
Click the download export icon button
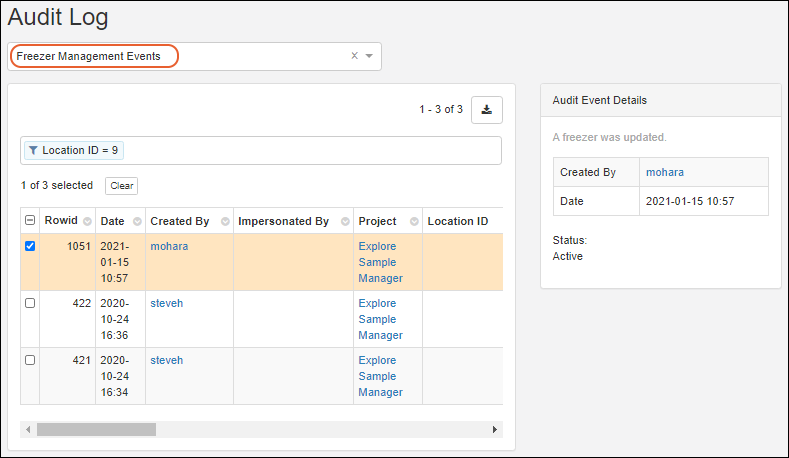[487, 110]
